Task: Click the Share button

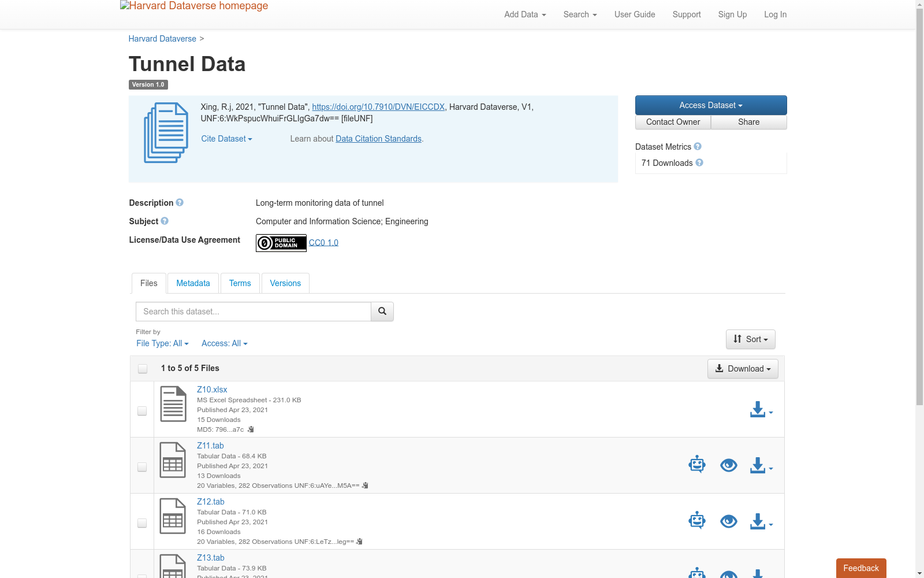Action: [749, 122]
